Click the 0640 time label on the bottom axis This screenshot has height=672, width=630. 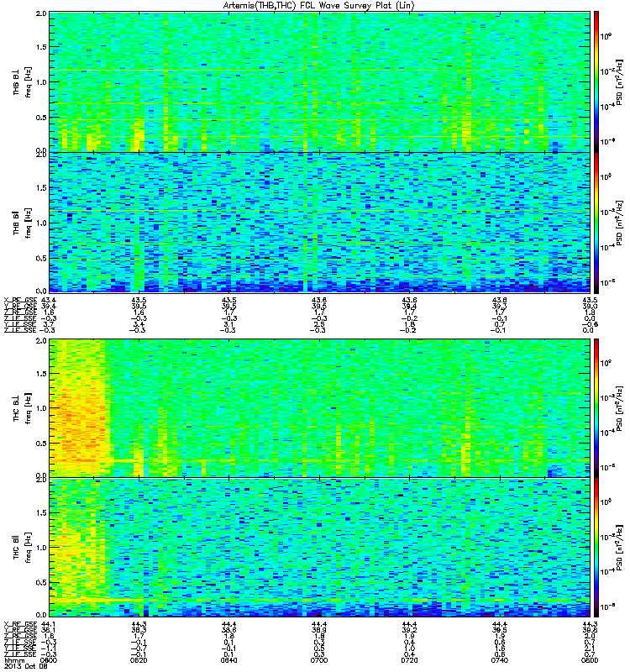(x=228, y=660)
